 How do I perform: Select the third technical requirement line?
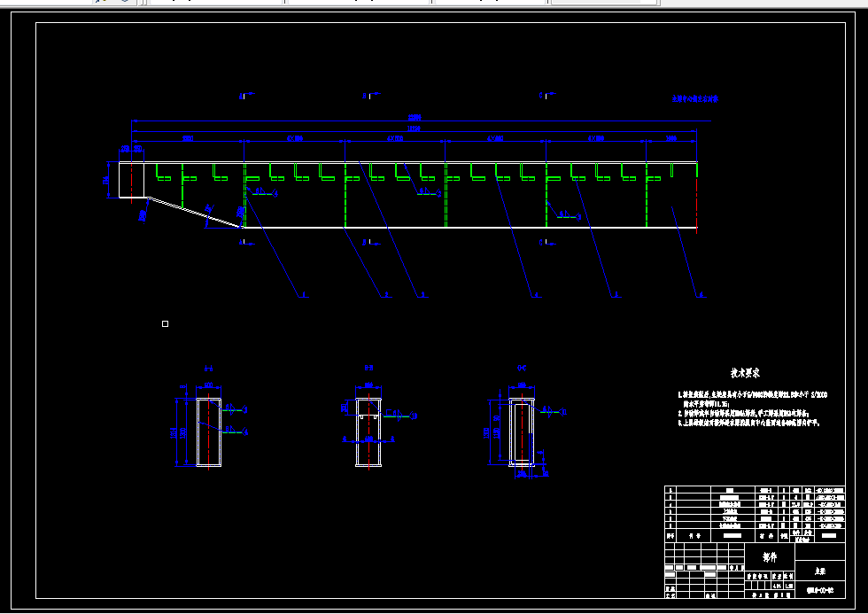(x=748, y=423)
